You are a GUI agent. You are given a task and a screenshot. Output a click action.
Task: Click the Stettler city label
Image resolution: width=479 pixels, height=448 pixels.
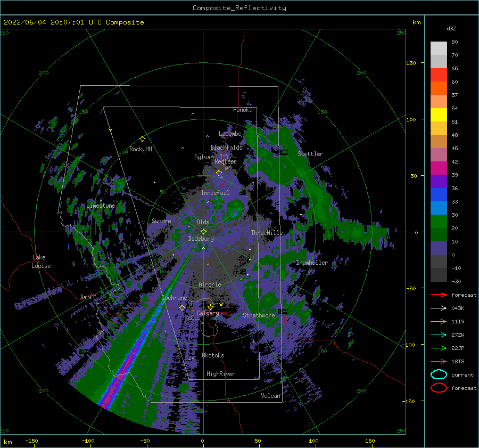point(310,154)
